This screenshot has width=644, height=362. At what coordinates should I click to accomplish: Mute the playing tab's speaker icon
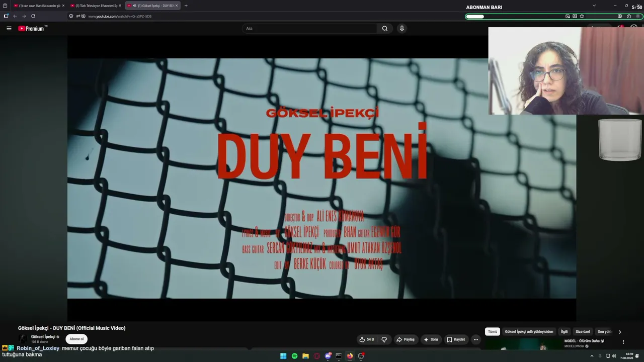(x=134, y=6)
